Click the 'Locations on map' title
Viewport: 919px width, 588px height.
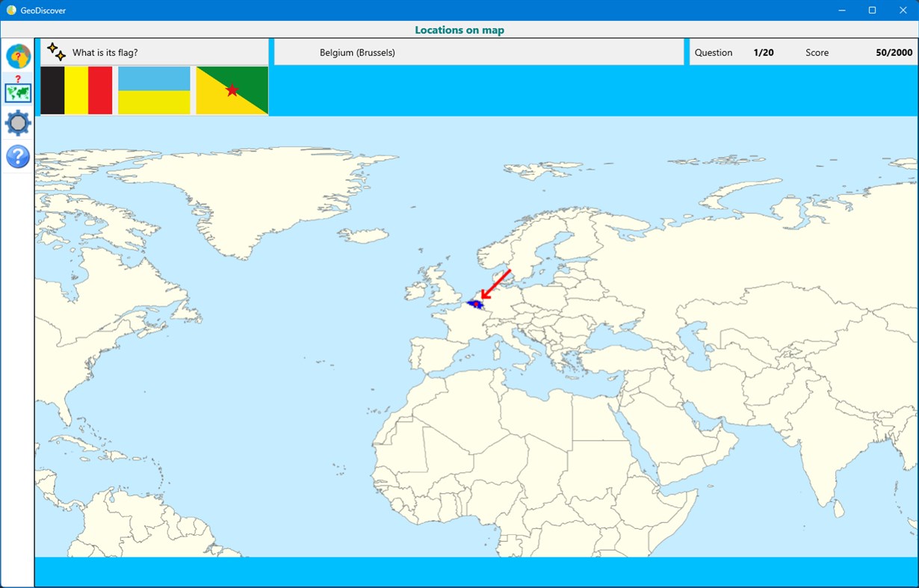(x=459, y=30)
